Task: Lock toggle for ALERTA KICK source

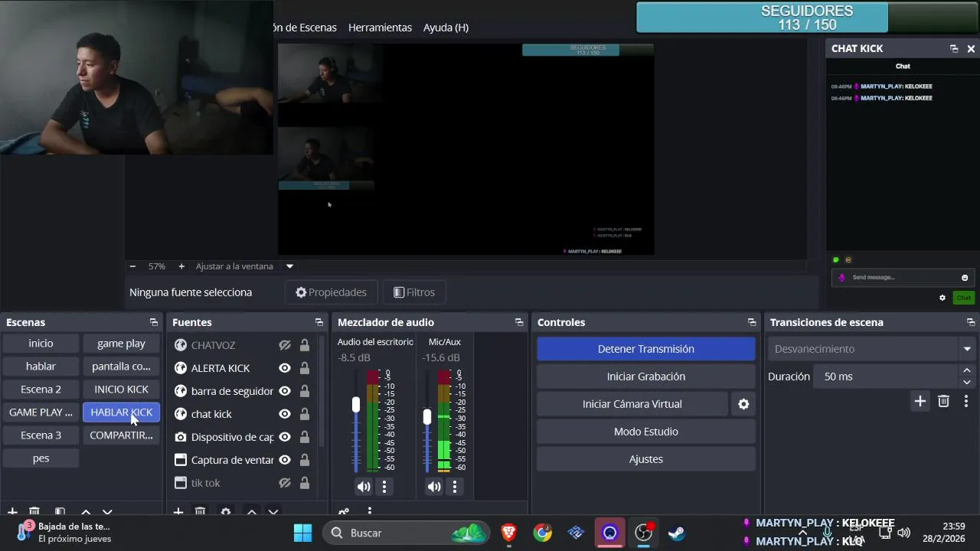Action: tap(305, 368)
